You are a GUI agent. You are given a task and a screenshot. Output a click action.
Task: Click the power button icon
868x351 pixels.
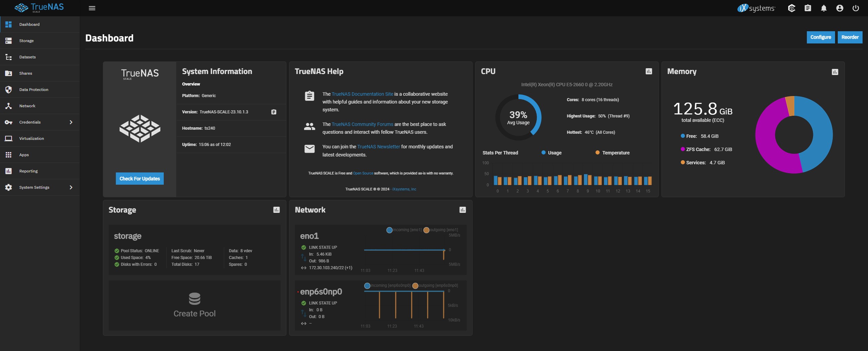tap(856, 8)
